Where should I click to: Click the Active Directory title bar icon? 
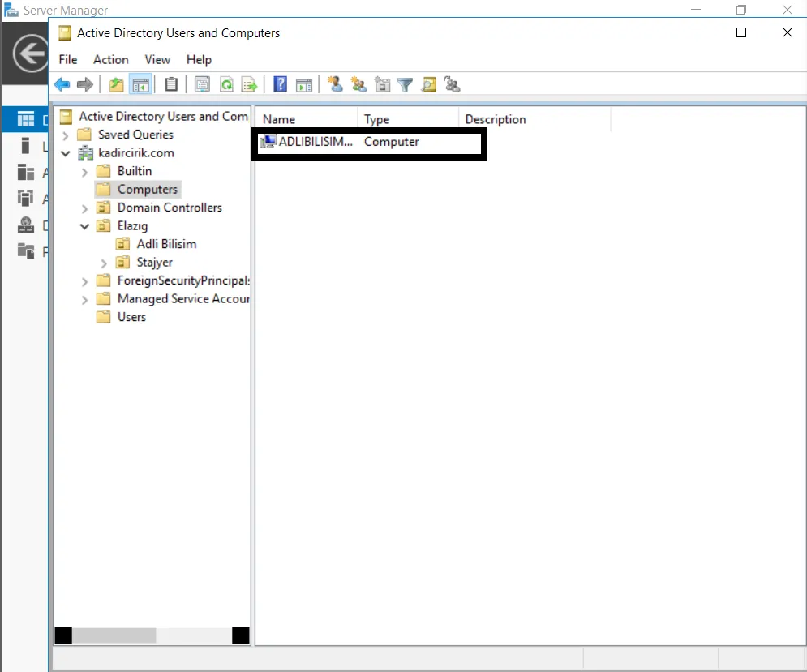pos(65,33)
